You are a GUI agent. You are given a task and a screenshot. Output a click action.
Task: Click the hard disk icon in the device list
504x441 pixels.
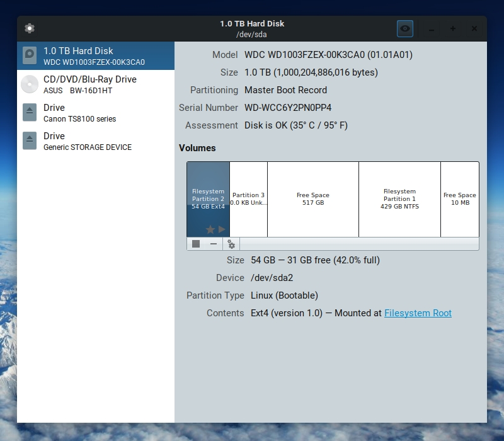(30, 55)
